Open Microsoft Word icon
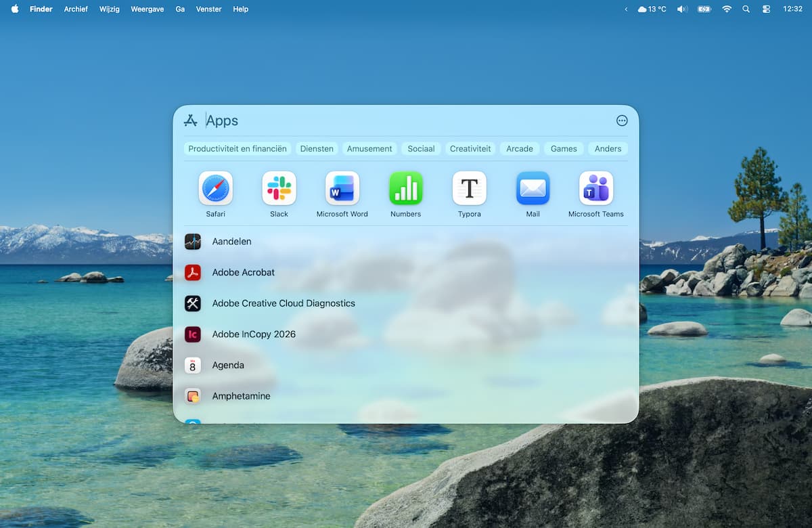Image resolution: width=812 pixels, height=528 pixels. pos(342,188)
